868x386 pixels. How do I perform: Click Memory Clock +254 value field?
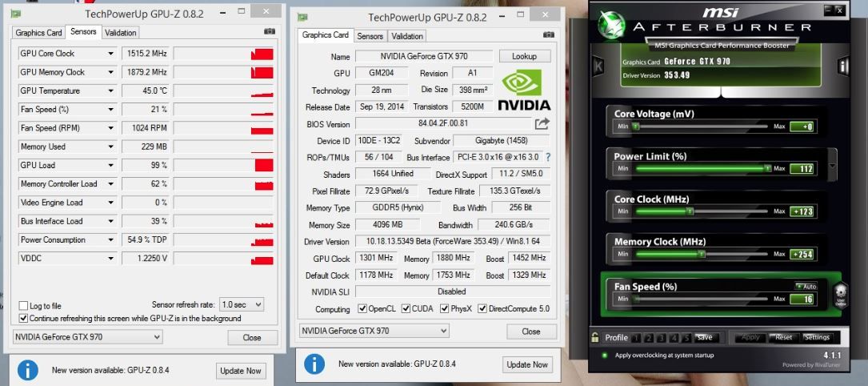(802, 254)
